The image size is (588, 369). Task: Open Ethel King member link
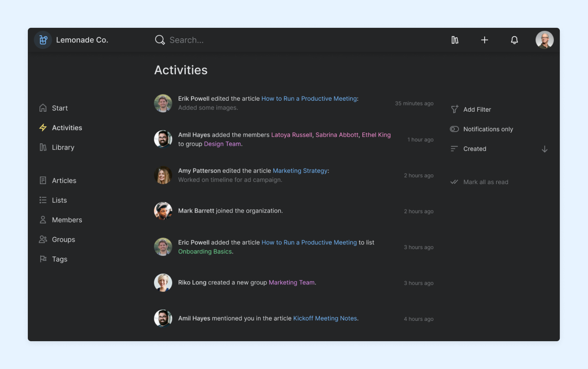[376, 135]
